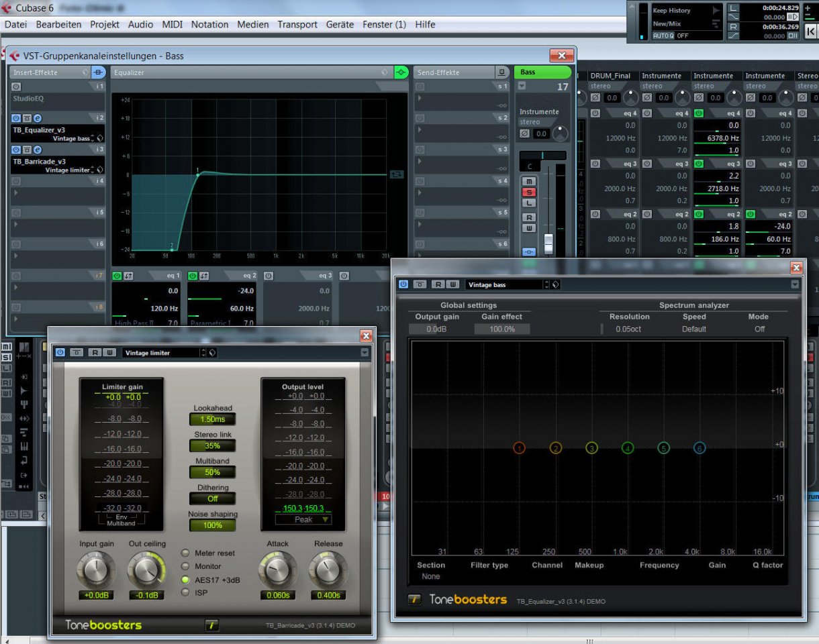This screenshot has height=644, width=819.
Task: Select Meter reset radio button
Action: [x=185, y=553]
